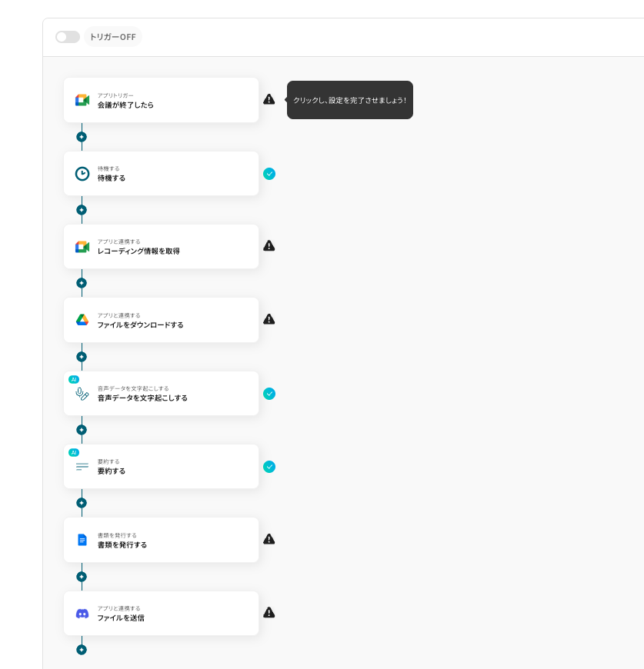Click the Google Docs icon on 書類を発行する

[x=82, y=540]
